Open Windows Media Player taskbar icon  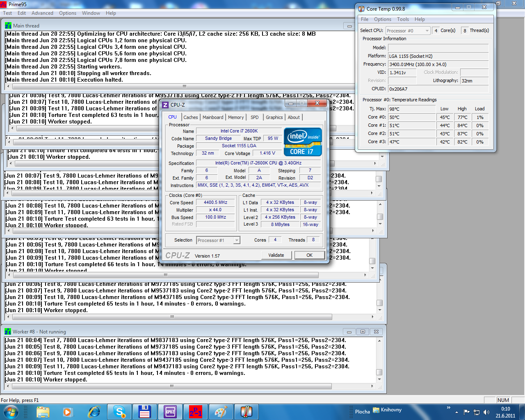(x=68, y=412)
